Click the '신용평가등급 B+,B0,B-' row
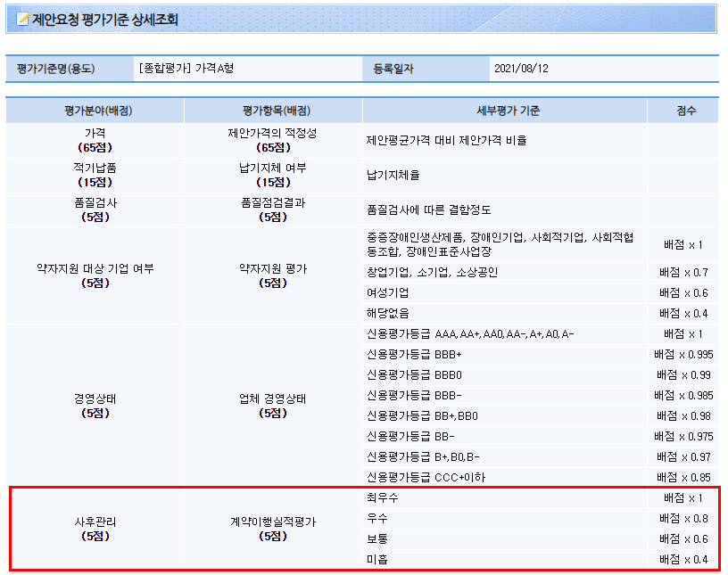728x575 pixels. (x=505, y=457)
